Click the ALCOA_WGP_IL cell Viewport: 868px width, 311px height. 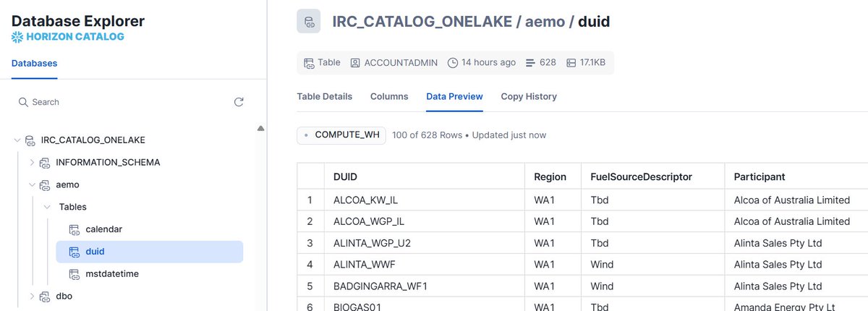pyautogui.click(x=425, y=221)
